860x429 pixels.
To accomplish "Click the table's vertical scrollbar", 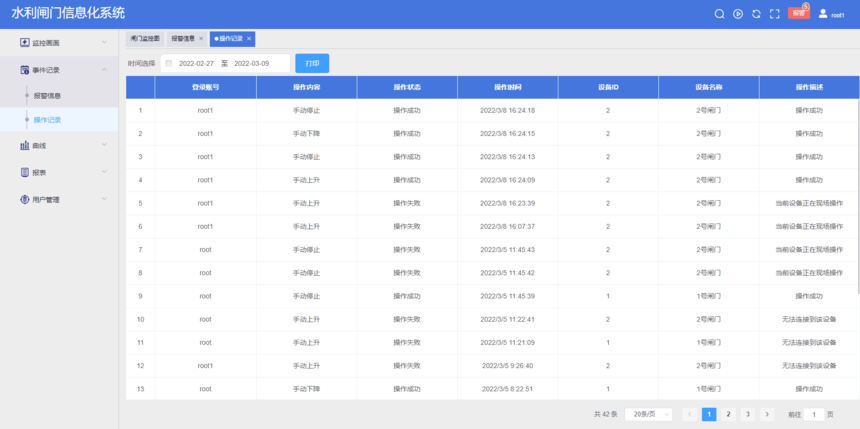I will click(857, 195).
